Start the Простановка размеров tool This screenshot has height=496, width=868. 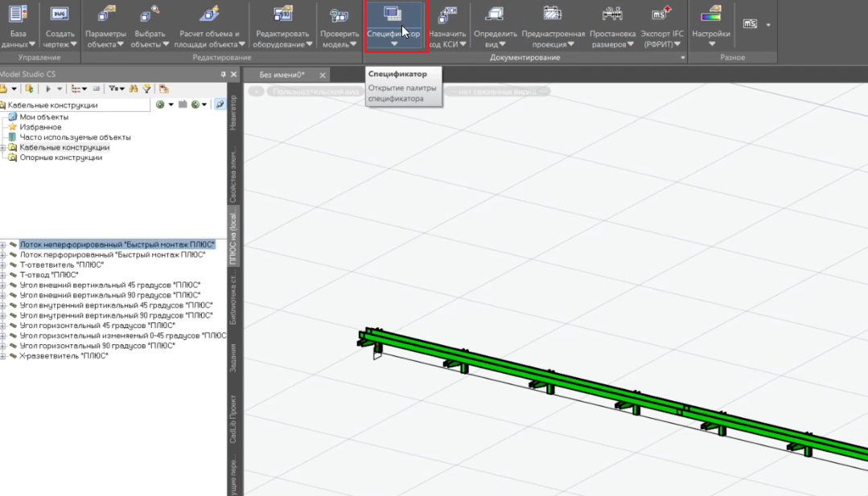[x=612, y=26]
